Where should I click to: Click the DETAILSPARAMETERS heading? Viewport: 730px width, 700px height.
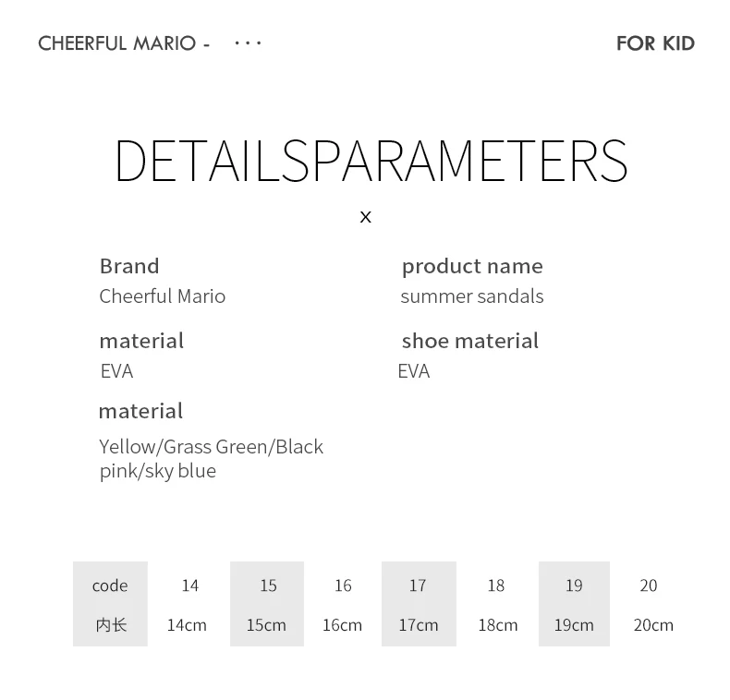click(371, 161)
